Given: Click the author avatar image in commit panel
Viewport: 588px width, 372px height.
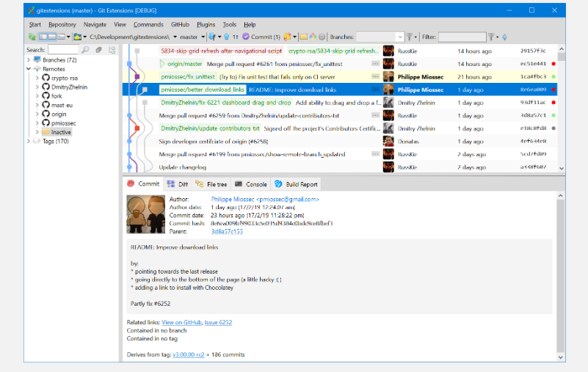Looking at the screenshot, I should [x=146, y=214].
